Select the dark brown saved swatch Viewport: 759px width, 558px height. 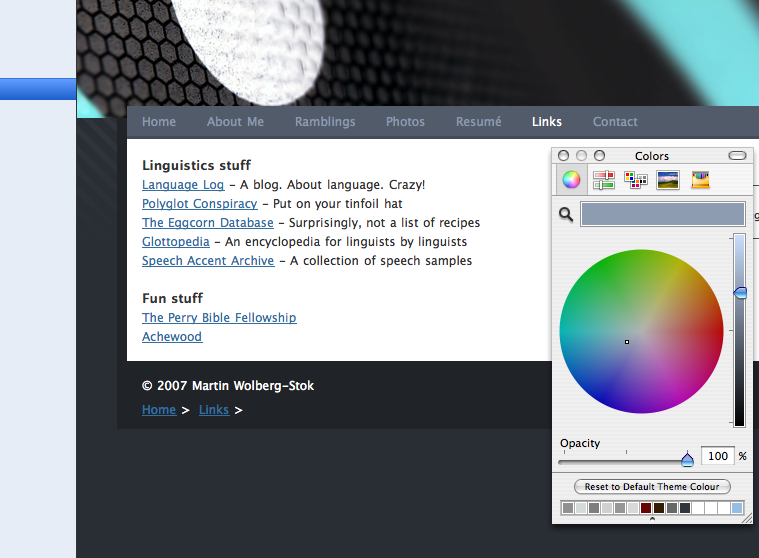click(x=659, y=508)
